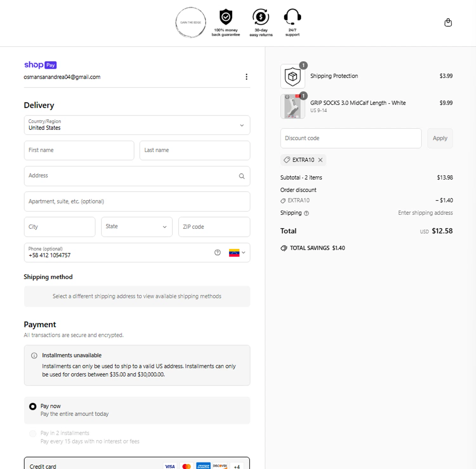The height and width of the screenshot is (469, 476).
Task: Click the +4 more card types badge
Action: coord(237,466)
